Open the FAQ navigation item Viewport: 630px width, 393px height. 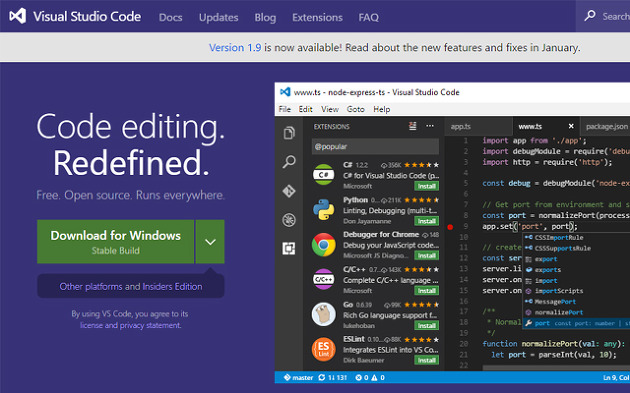point(368,17)
